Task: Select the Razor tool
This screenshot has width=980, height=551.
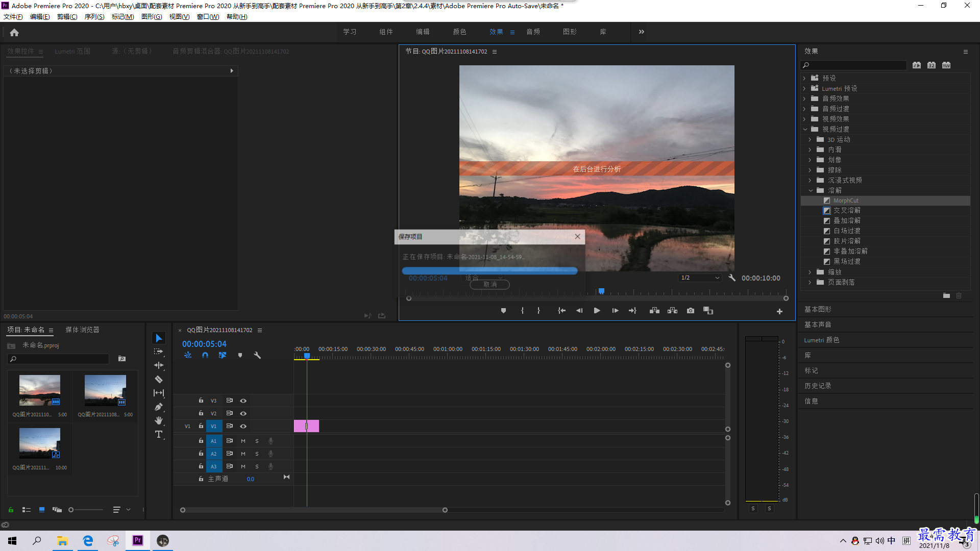Action: tap(159, 379)
